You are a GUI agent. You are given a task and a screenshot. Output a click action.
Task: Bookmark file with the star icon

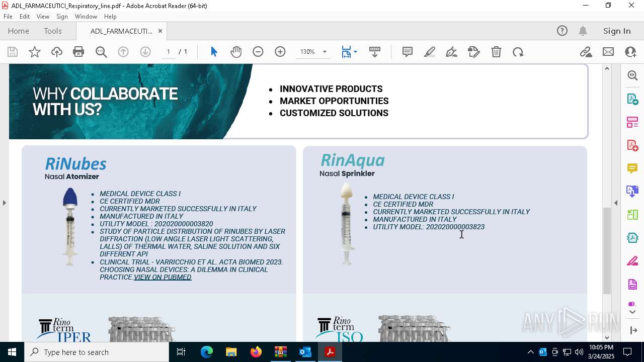35,52
